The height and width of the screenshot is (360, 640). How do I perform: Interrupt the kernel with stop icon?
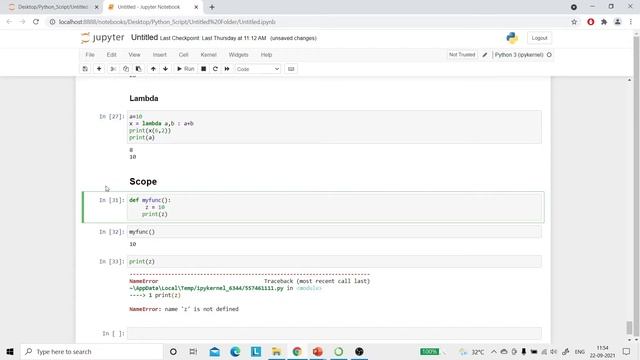pos(203,69)
